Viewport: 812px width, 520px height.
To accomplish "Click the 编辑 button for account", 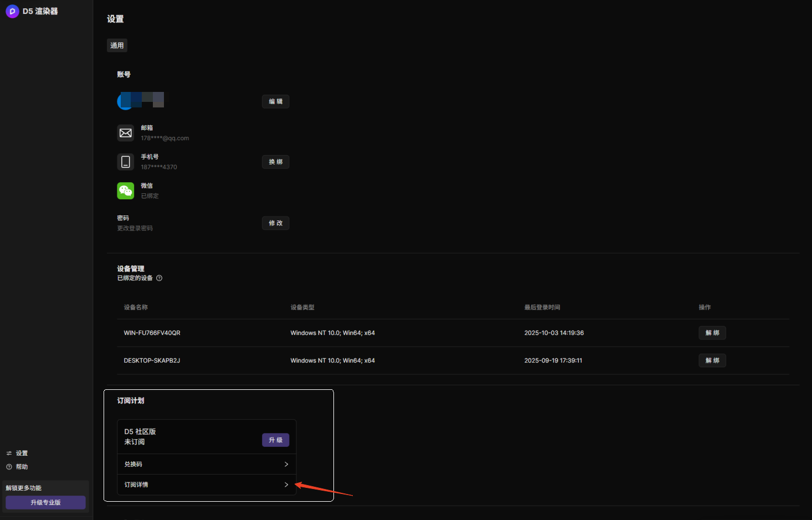I will [276, 101].
